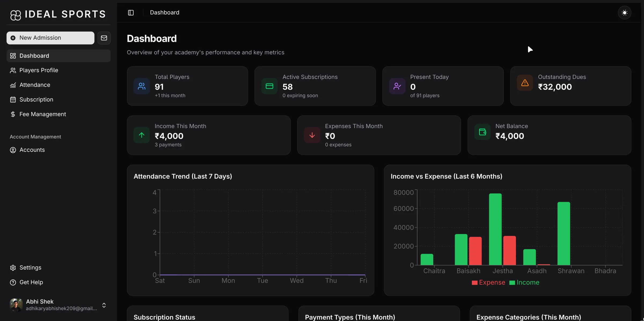Click the Subscription calendar icon

click(x=13, y=100)
